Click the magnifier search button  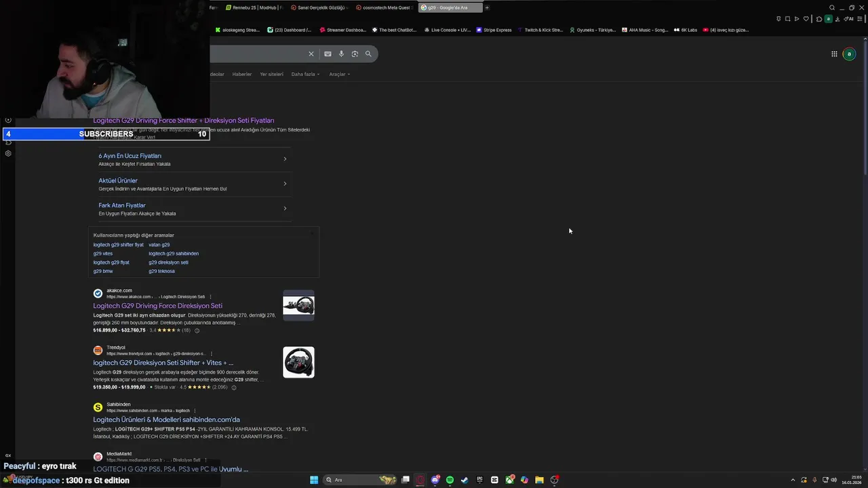tap(368, 54)
